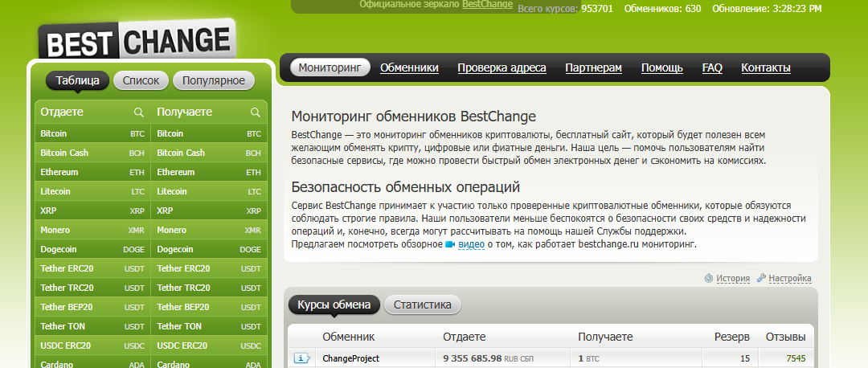Search the Получаете currency column
Screen dimensions: 868x368
(x=256, y=112)
